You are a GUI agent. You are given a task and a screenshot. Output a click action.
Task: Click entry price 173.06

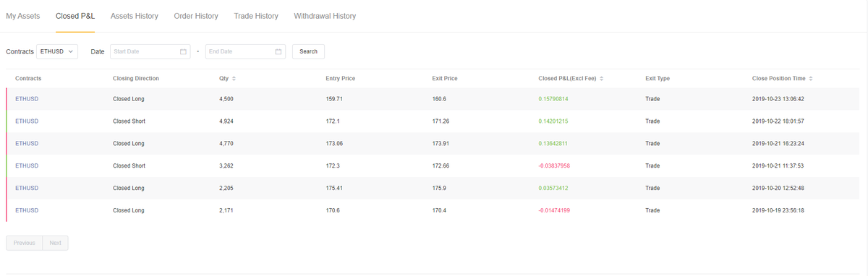coord(334,143)
